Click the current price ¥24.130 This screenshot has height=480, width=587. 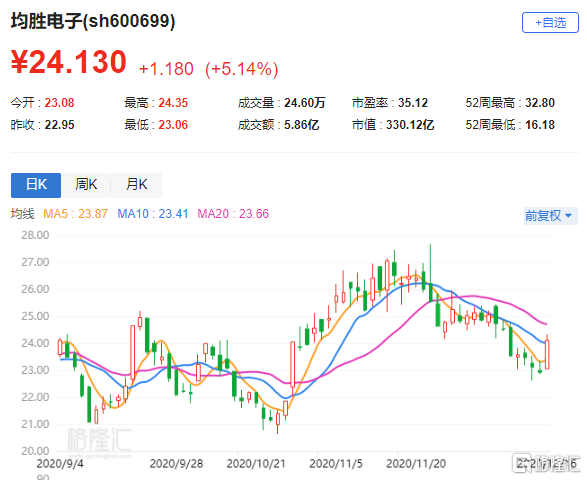tap(69, 62)
